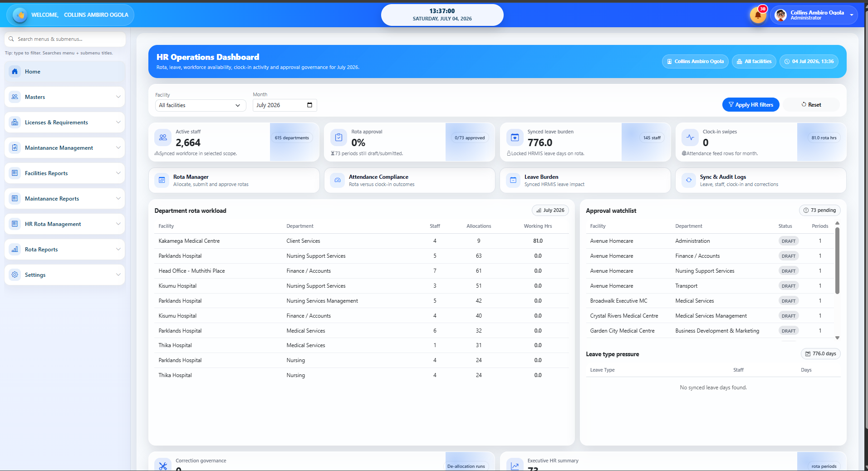Click the Attendance Compliance gauge icon

[x=338, y=180]
